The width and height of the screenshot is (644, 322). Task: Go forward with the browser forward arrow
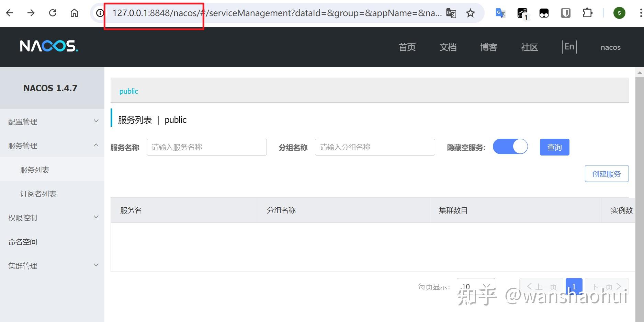(x=31, y=13)
